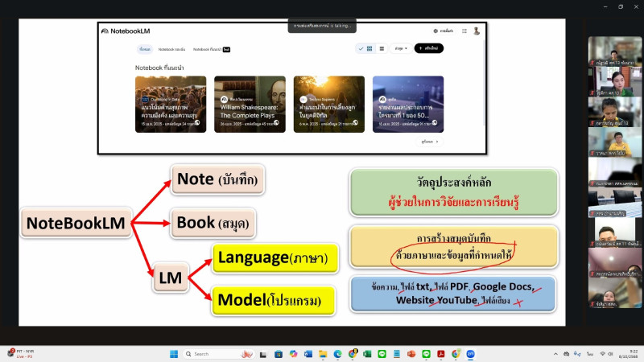Switch to list view layout toggle
This screenshot has height=362, width=644.
click(x=382, y=48)
